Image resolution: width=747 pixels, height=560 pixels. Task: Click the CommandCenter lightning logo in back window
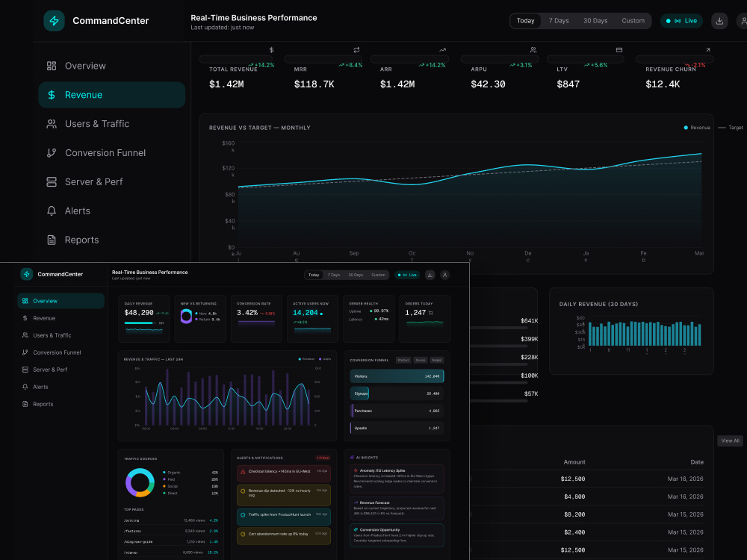click(x=55, y=21)
